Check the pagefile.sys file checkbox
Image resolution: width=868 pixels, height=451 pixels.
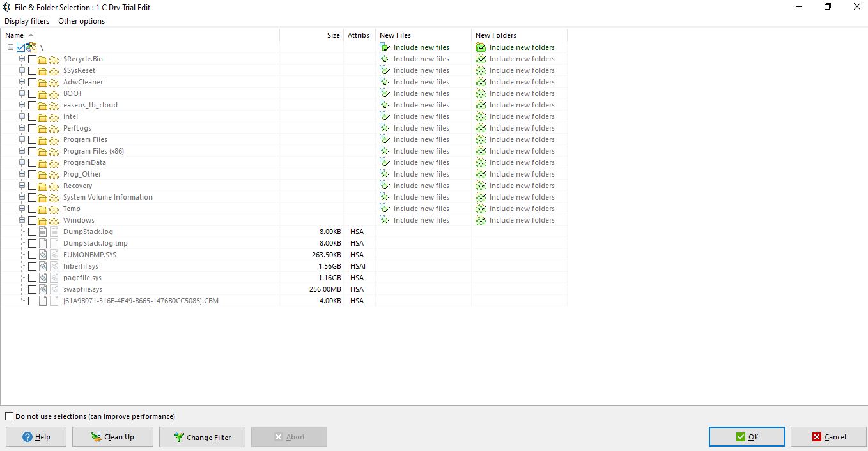(32, 278)
